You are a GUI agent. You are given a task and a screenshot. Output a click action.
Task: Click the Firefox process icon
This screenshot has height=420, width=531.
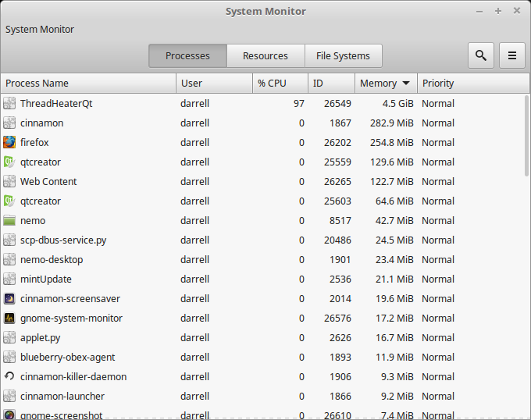[9, 142]
